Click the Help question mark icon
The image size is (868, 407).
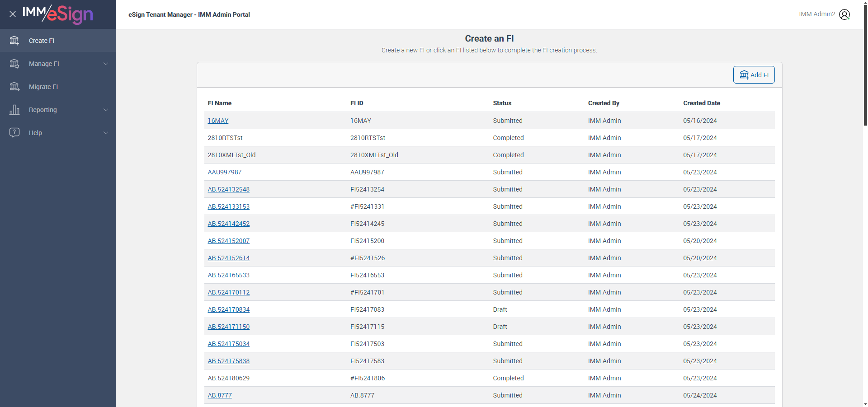[x=14, y=133]
